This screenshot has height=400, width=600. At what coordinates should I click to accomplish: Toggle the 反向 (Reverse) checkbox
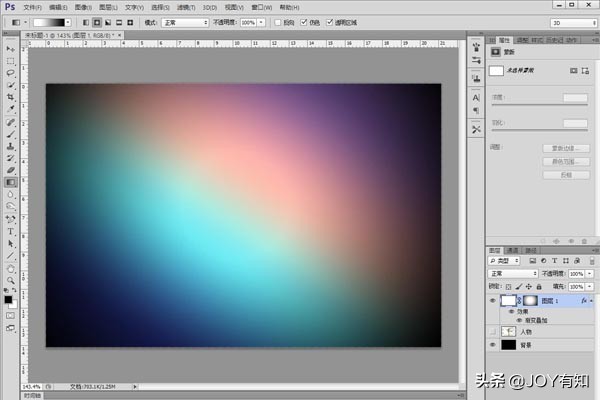point(276,21)
